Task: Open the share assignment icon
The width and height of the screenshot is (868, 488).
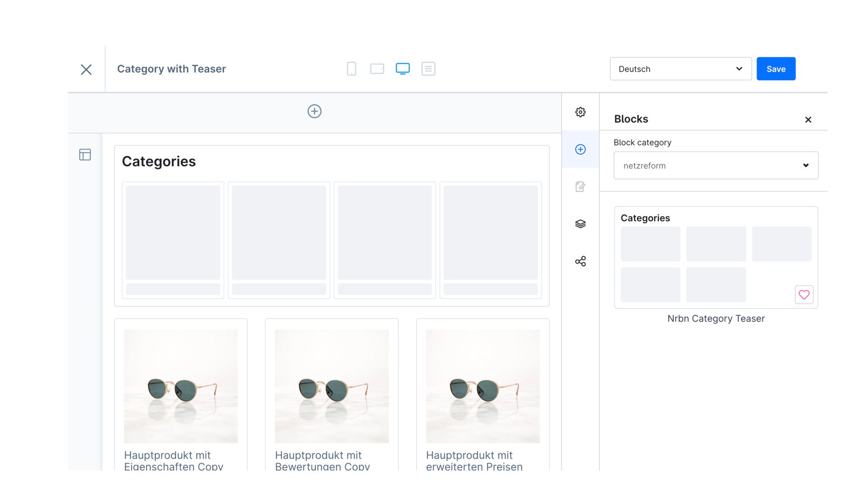Action: [x=580, y=261]
